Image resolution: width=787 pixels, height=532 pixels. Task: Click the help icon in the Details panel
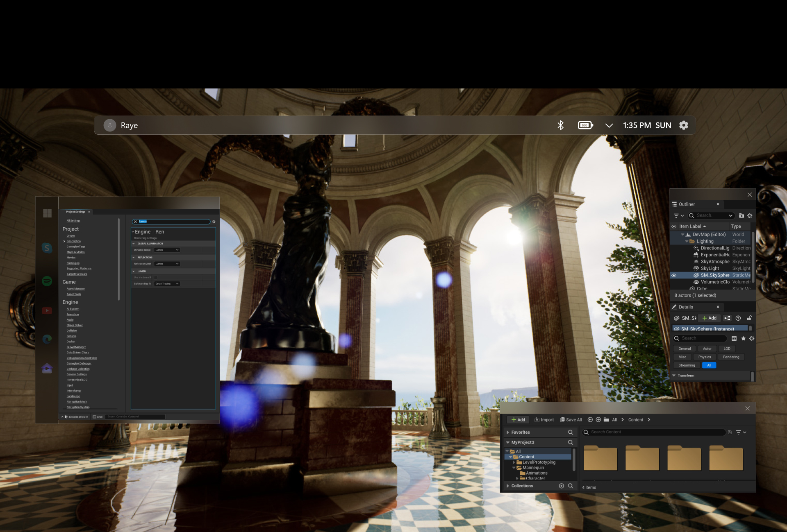point(738,318)
